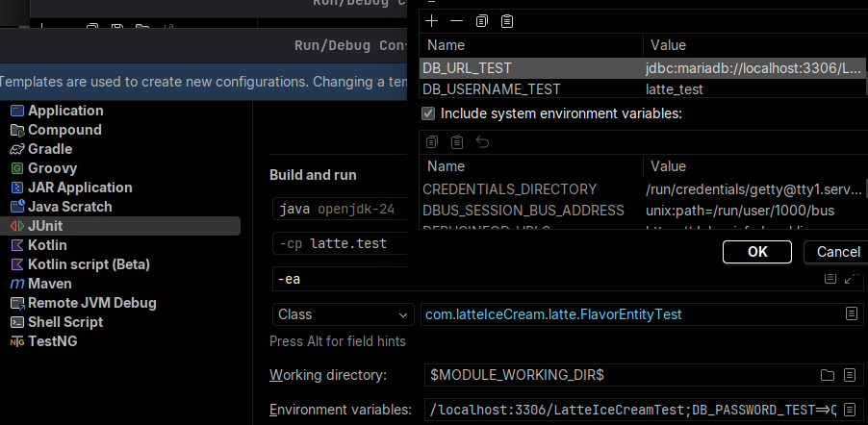The width and height of the screenshot is (868, 425).
Task: Browse working directory folder icon
Action: [x=827, y=375]
